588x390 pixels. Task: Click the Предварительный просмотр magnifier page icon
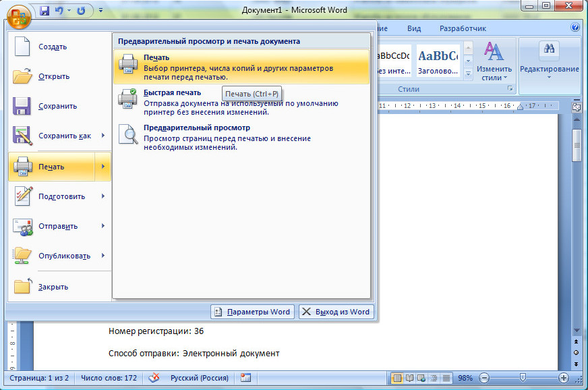128,134
